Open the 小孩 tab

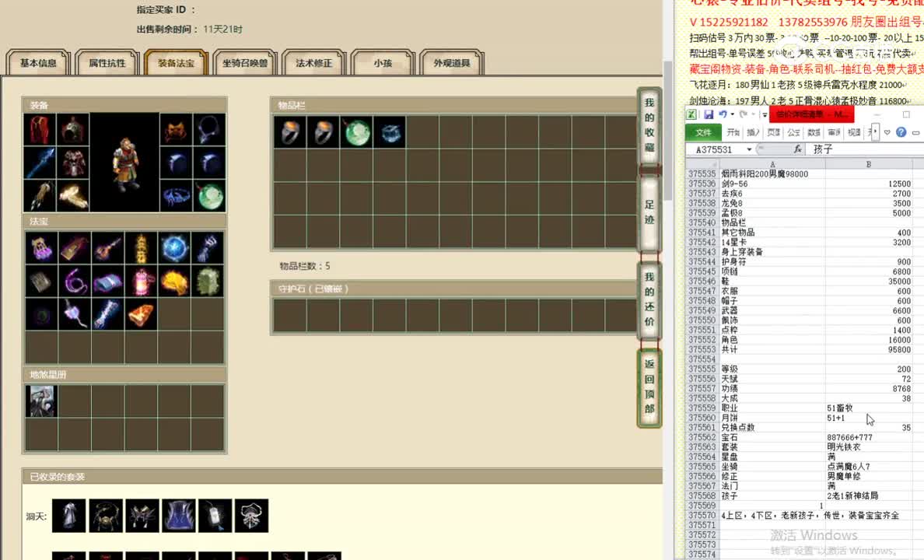[383, 63]
